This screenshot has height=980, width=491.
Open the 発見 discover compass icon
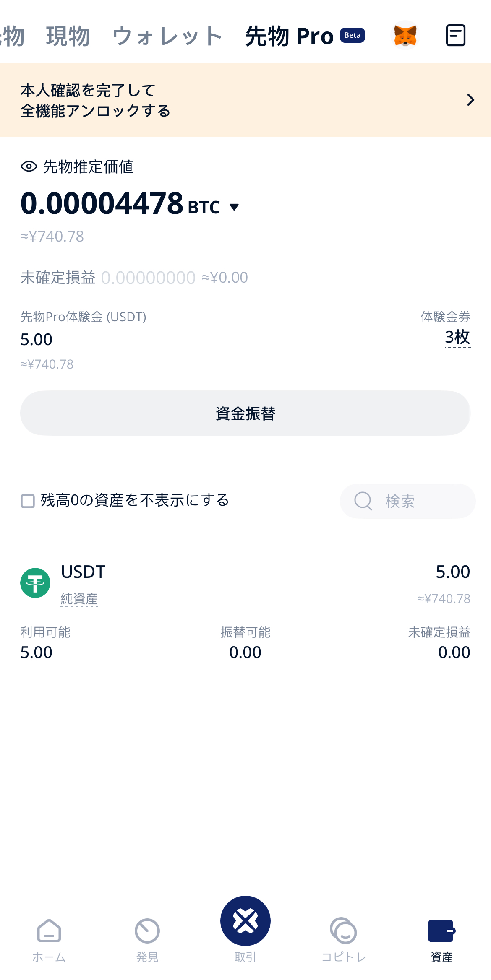(x=147, y=931)
